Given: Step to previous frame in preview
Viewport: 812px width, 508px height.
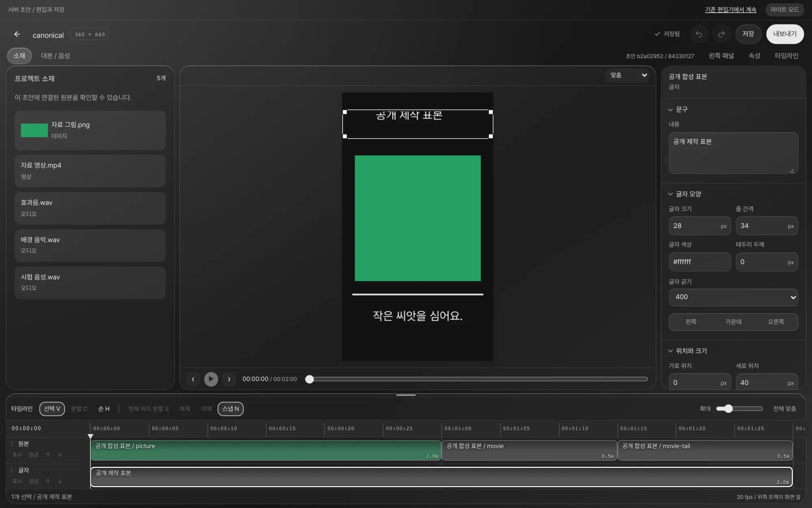Looking at the screenshot, I should [193, 379].
